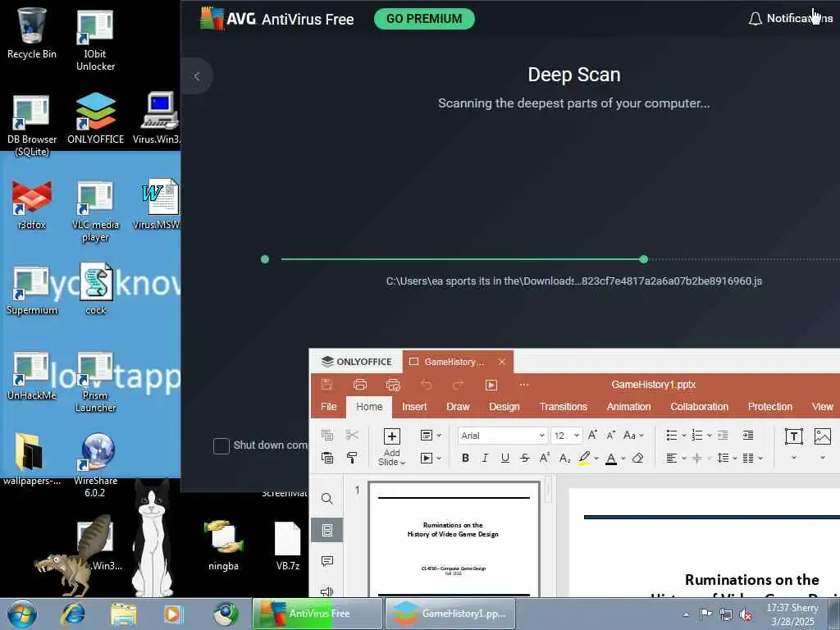
Task: Apply bold formatting
Action: [x=465, y=458]
